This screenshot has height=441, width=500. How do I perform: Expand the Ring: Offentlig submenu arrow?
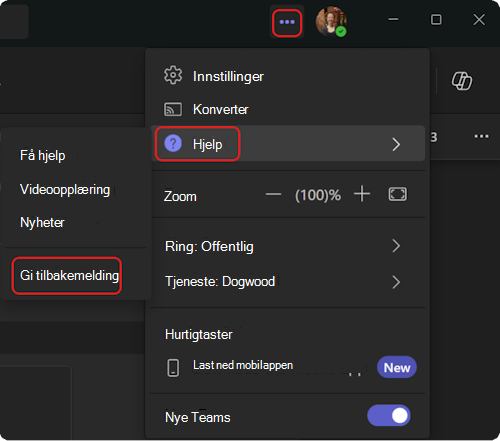tap(396, 246)
